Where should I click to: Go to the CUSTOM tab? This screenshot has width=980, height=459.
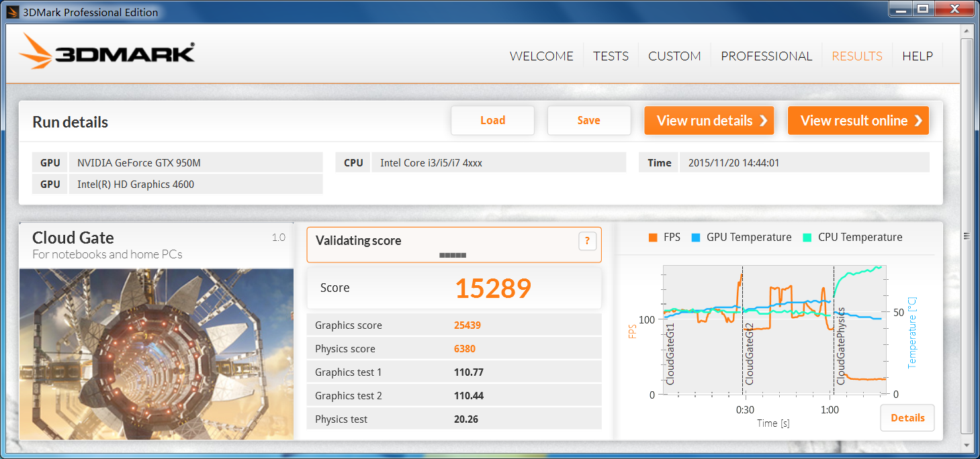pos(674,56)
